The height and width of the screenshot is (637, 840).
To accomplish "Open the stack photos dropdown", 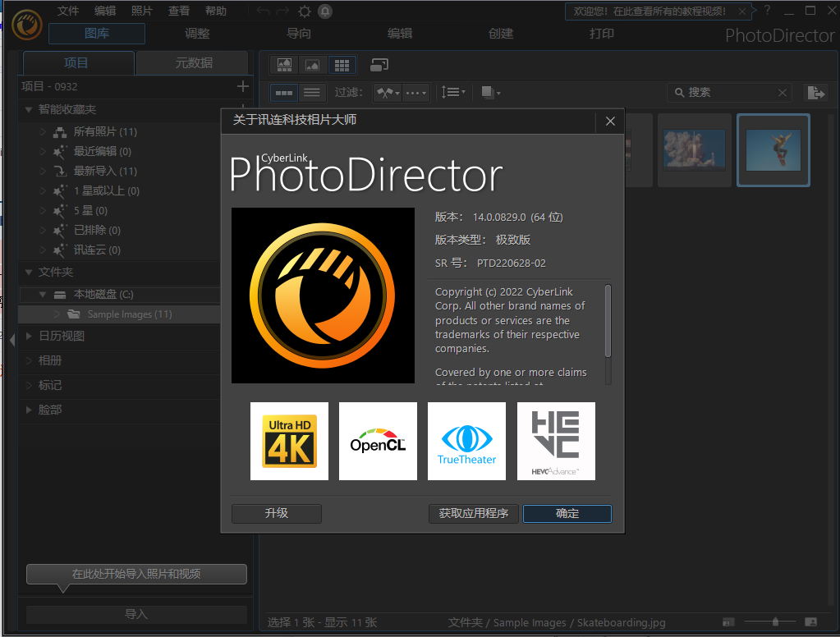I will pyautogui.click(x=491, y=92).
